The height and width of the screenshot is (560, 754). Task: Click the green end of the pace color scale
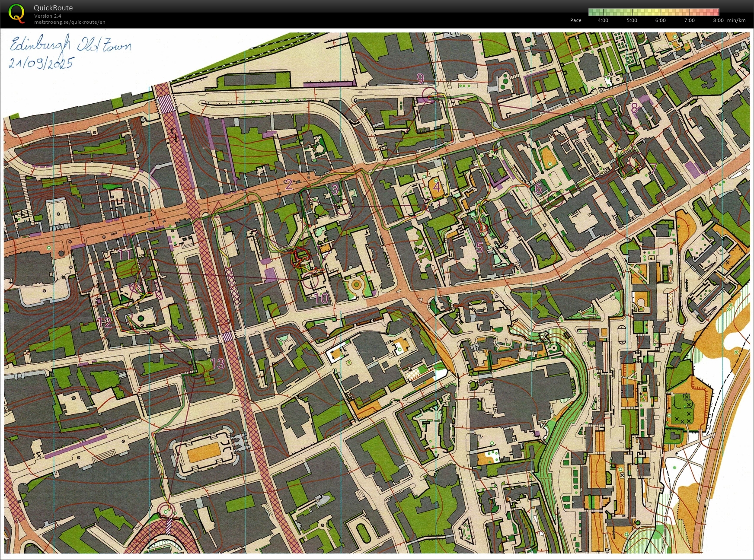(592, 12)
